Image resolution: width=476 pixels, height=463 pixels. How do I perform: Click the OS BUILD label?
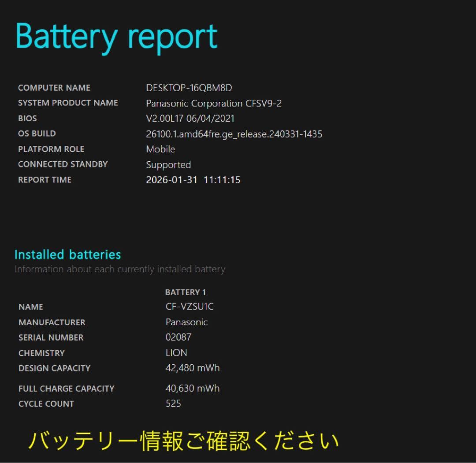37,133
